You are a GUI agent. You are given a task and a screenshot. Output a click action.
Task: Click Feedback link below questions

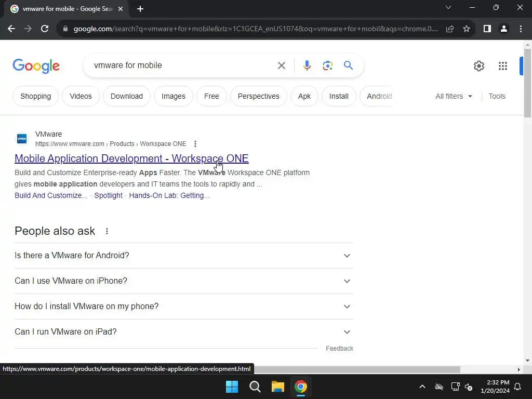coord(340,349)
